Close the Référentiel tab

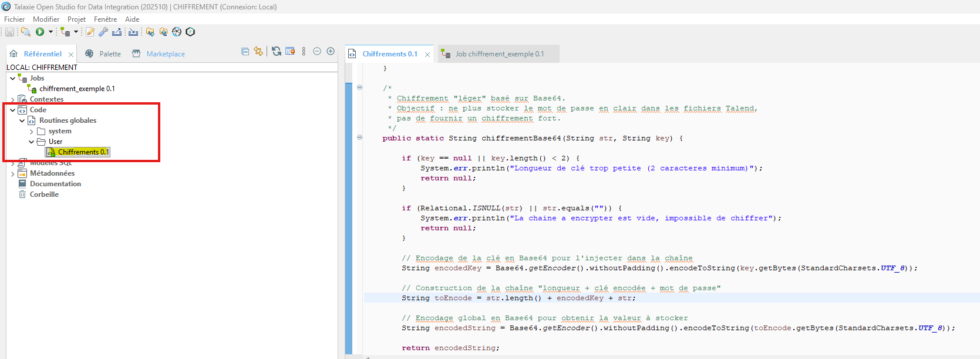pos(71,54)
